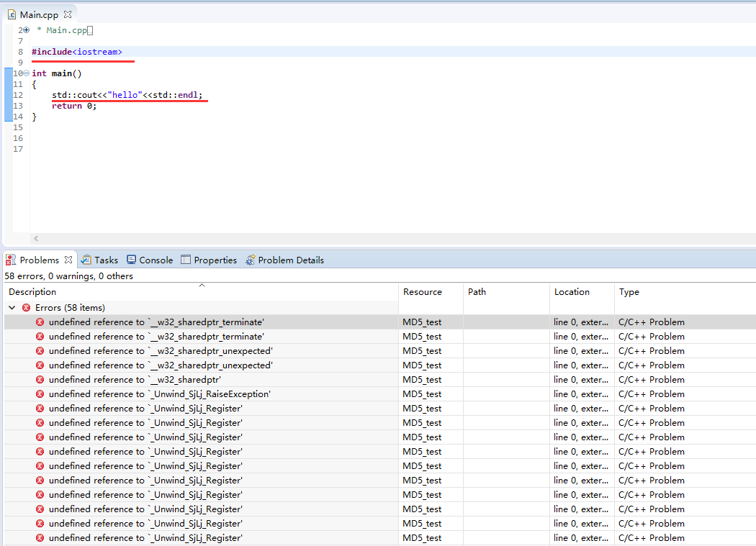Click the int main() line
This screenshot has width=756, height=546.
(57, 73)
